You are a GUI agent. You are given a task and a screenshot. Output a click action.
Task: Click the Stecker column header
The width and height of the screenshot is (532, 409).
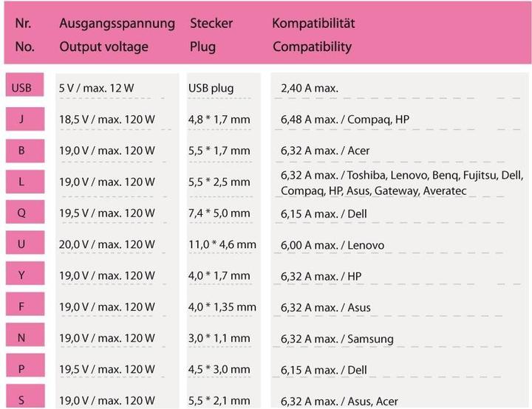[x=211, y=24]
